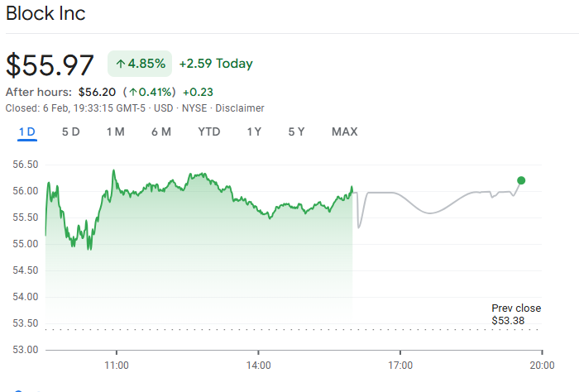Click the Prev close $53.38 label
This screenshot has height=392, width=579.
515,314
